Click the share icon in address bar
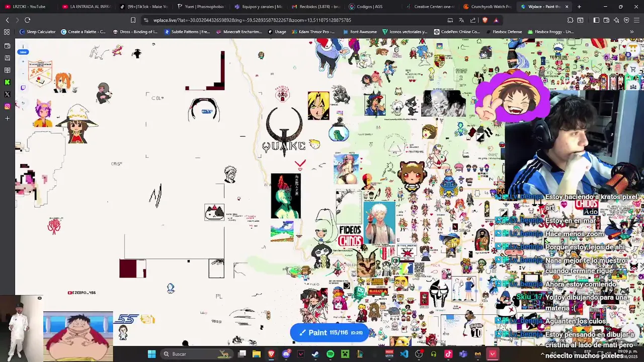This screenshot has width=644, height=362. (473, 20)
